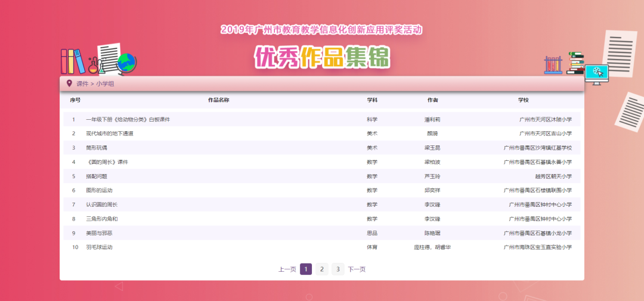Click school 广州市天河区吉山小学
The image size is (644, 301).
pyautogui.click(x=546, y=134)
